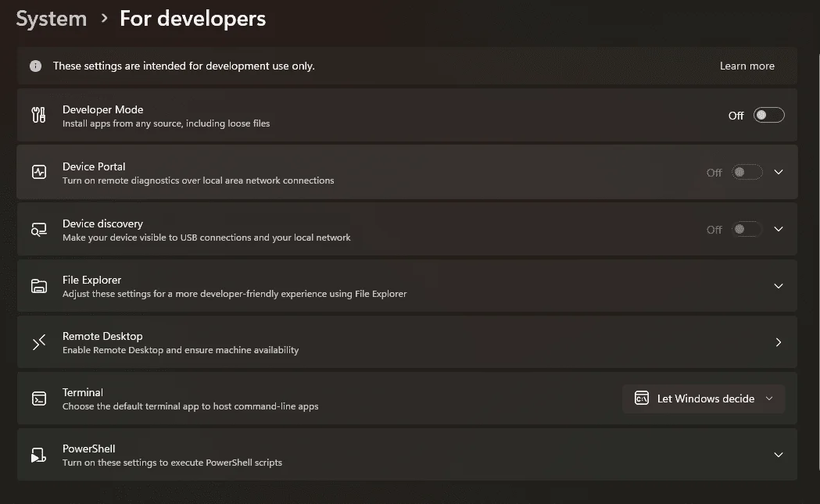Screen dimensions: 820x504
Task: Click 'Turn on remote diagnostics' description
Action: coord(199,181)
